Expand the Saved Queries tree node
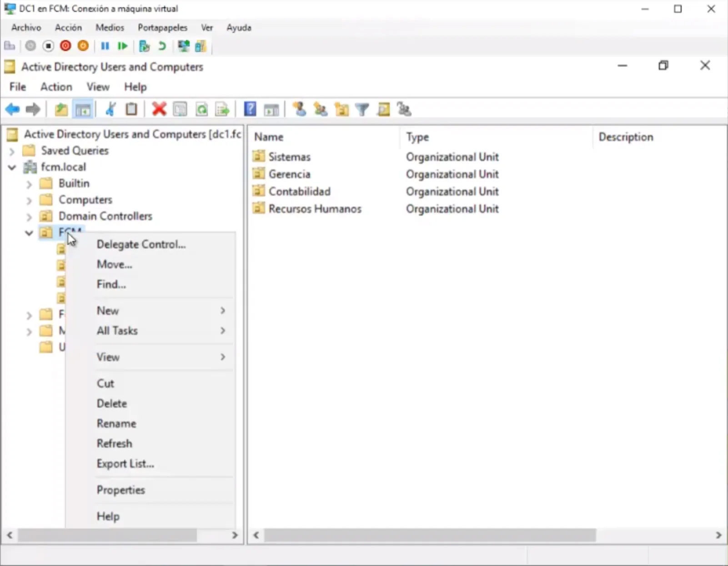This screenshot has height=566, width=728. (x=12, y=151)
